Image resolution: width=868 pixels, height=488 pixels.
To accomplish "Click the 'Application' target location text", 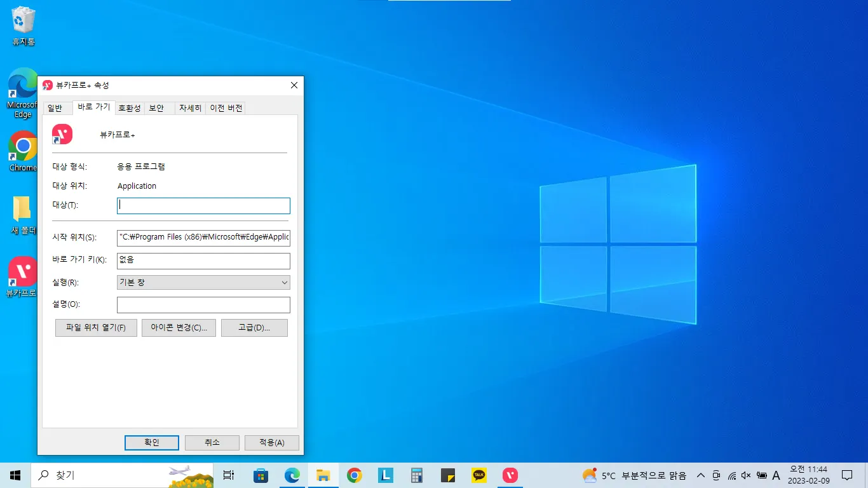I will (137, 186).
